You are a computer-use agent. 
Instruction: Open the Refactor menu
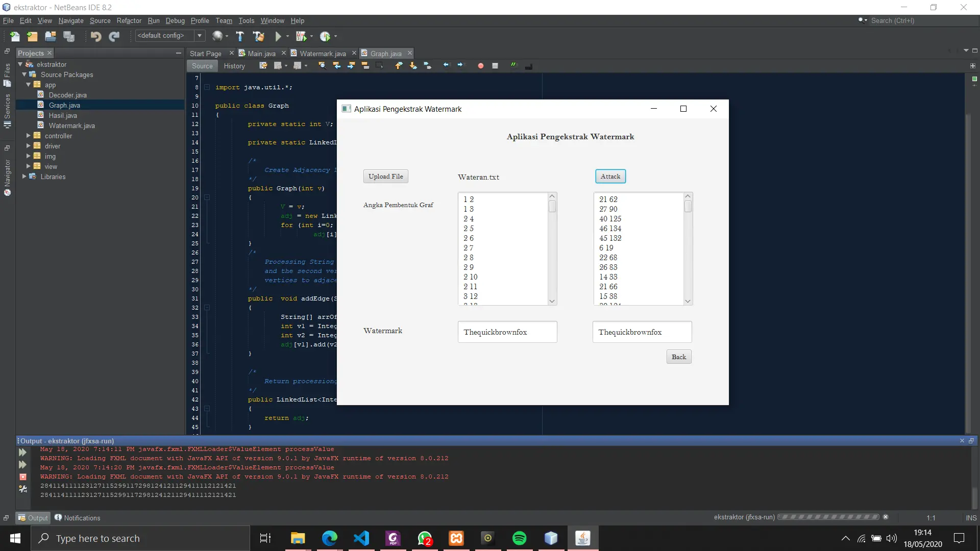coord(129,20)
